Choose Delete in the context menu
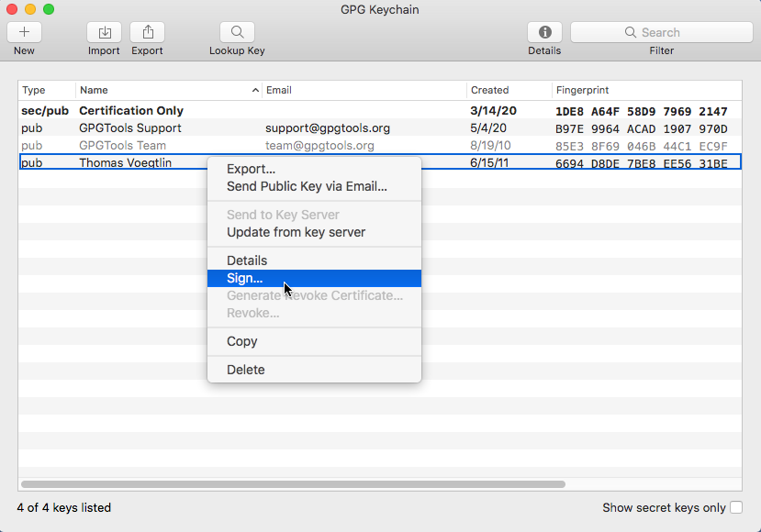 pyautogui.click(x=314, y=370)
